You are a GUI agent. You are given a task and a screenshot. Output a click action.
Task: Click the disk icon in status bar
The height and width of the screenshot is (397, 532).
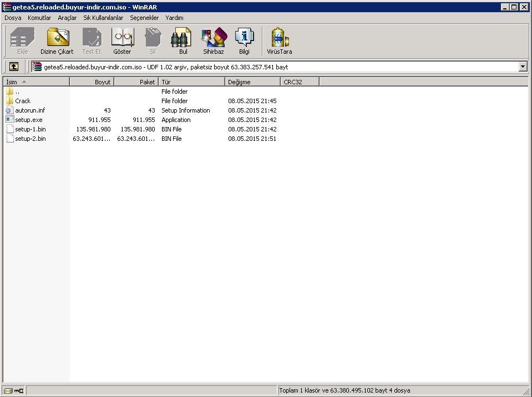pos(8,390)
